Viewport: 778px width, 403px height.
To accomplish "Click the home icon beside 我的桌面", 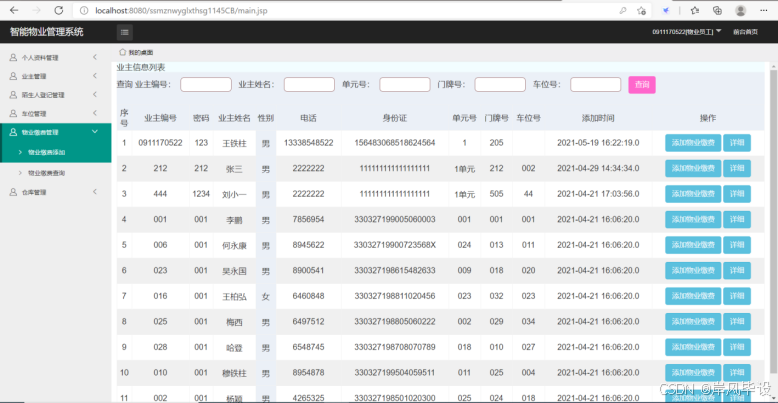I will (122, 52).
